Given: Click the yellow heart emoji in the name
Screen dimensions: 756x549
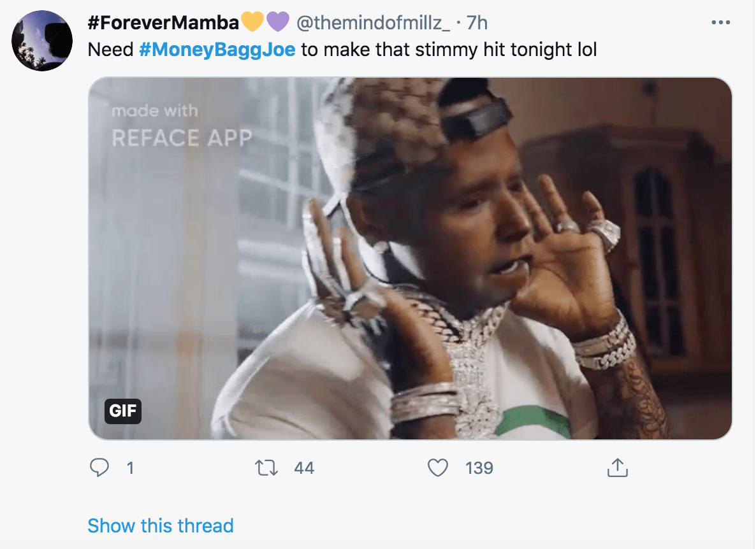Looking at the screenshot, I should tap(252, 22).
